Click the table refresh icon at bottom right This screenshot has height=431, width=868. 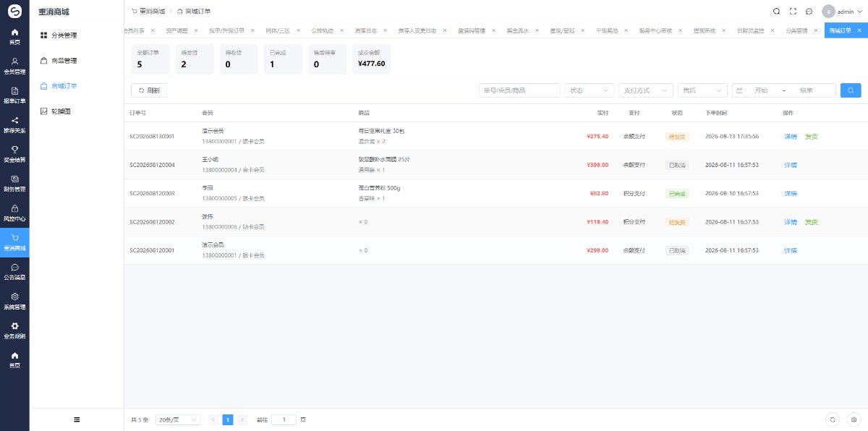[x=833, y=419]
